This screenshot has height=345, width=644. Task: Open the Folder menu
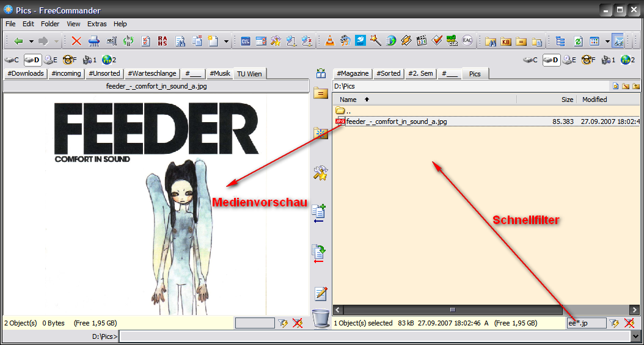[x=50, y=24]
